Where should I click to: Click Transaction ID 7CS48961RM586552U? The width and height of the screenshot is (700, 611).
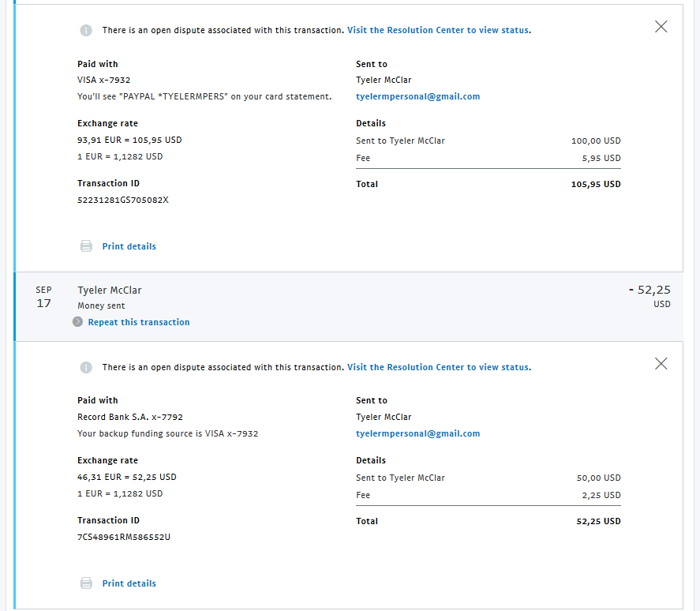click(124, 537)
